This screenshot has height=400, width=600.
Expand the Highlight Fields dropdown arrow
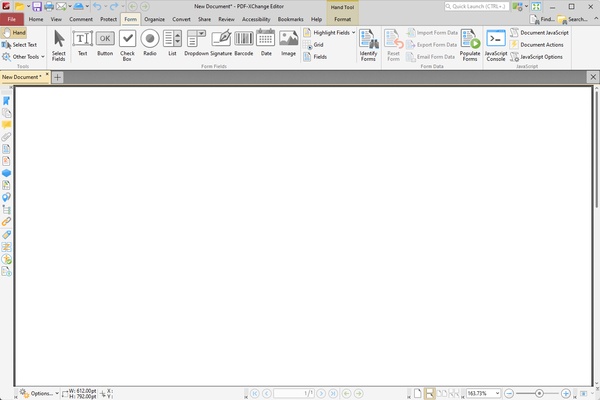pyautogui.click(x=353, y=33)
